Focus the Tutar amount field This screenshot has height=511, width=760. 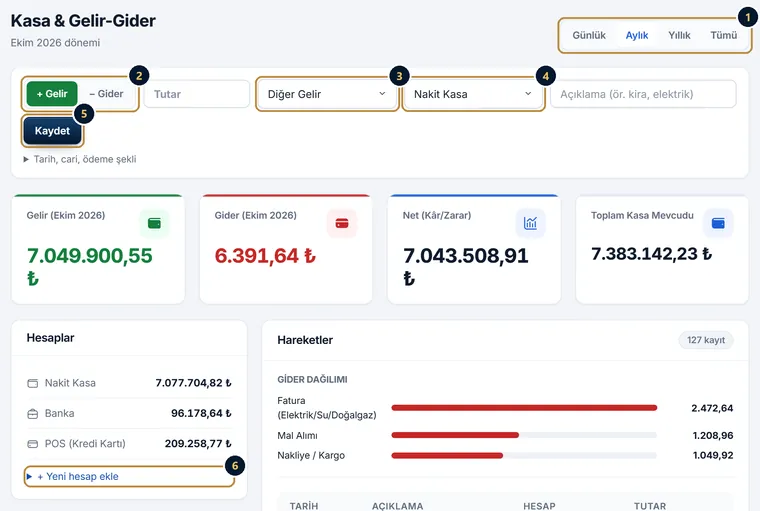click(197, 94)
